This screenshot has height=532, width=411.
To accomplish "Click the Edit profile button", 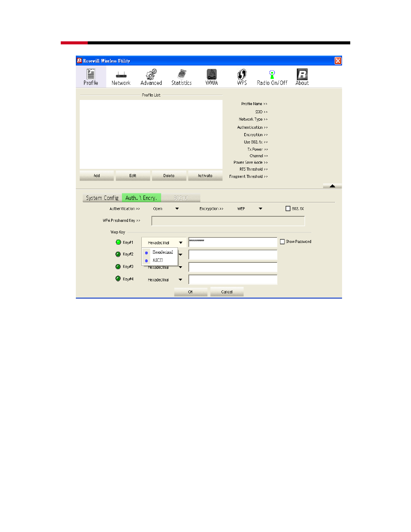I will click(x=133, y=175).
